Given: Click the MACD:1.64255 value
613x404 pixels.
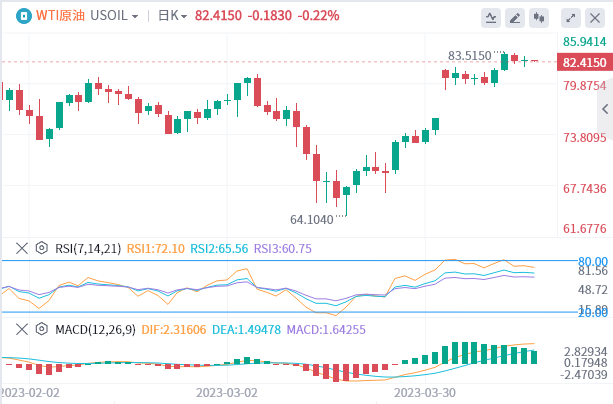Looking at the screenshot, I should pos(326,330).
